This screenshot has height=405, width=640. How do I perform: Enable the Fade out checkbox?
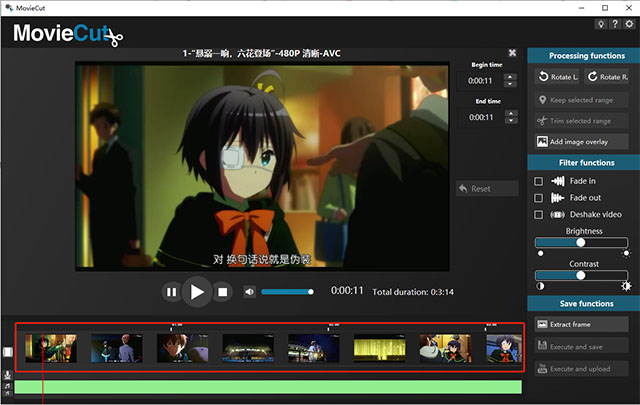click(539, 198)
